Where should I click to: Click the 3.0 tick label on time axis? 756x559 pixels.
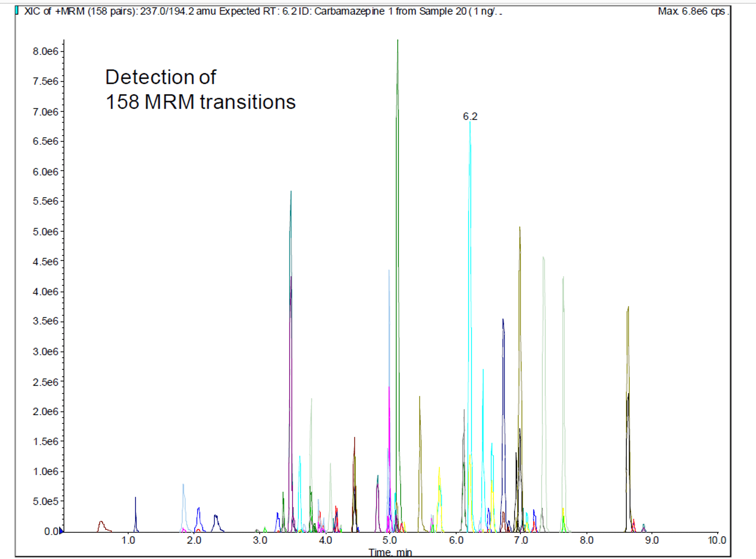click(260, 540)
